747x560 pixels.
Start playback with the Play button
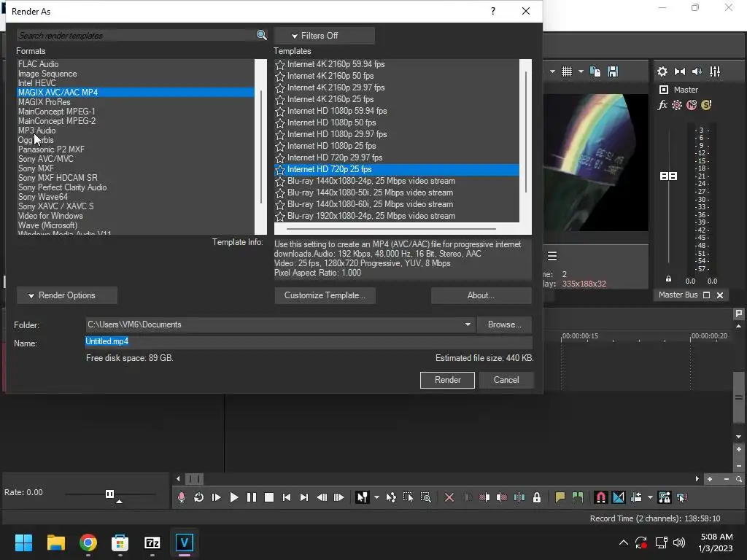[x=234, y=497]
